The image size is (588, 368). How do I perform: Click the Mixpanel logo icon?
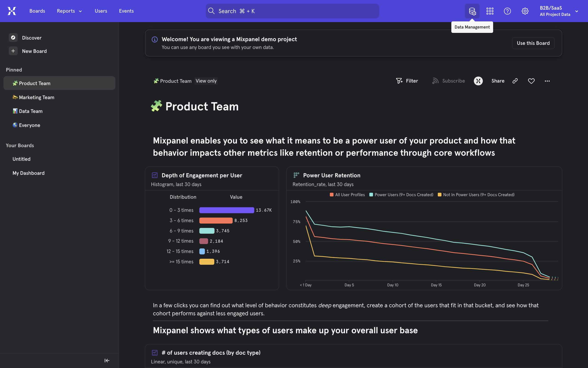click(12, 11)
